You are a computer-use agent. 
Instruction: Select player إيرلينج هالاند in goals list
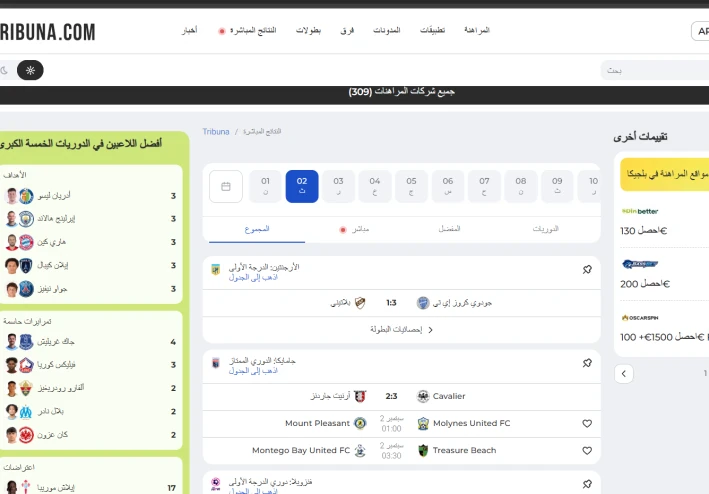56,219
